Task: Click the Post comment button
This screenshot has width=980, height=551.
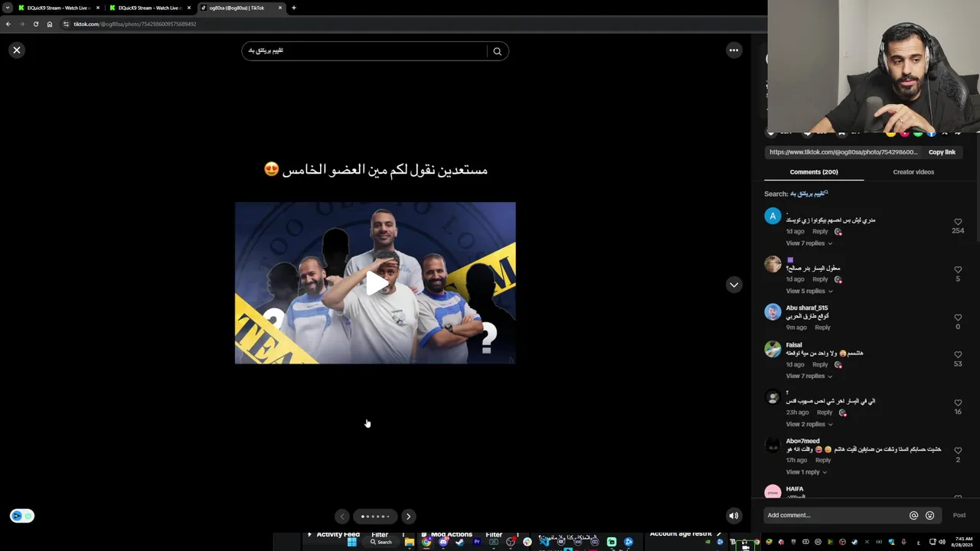Action: (959, 515)
